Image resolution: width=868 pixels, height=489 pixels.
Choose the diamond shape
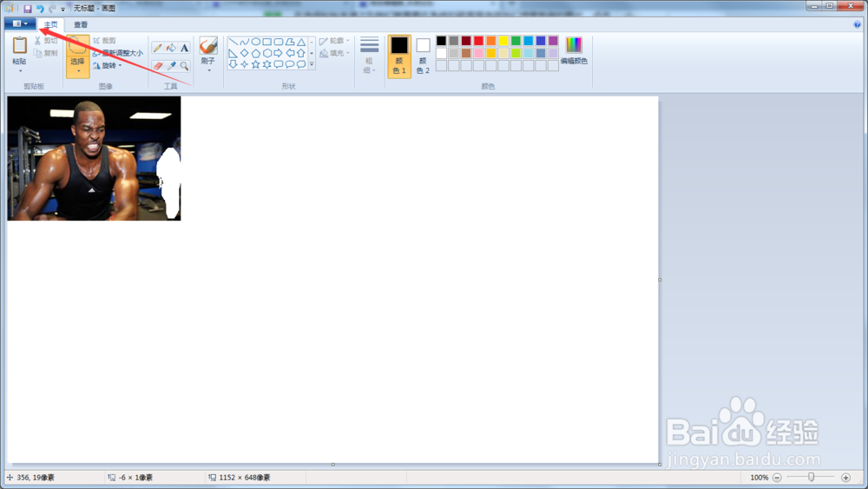[x=244, y=53]
